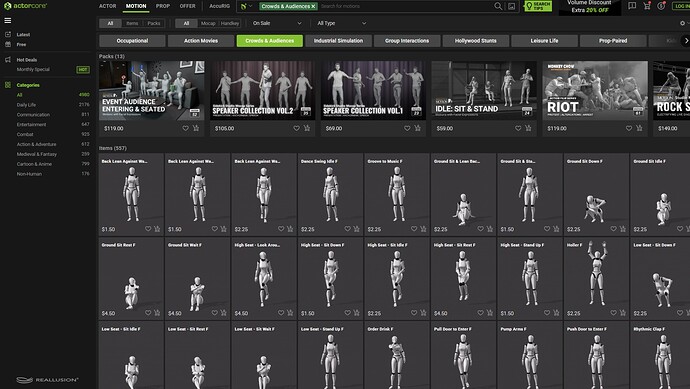Select Cartoon & Anime category
The height and width of the screenshot is (389, 690).
[x=34, y=164]
